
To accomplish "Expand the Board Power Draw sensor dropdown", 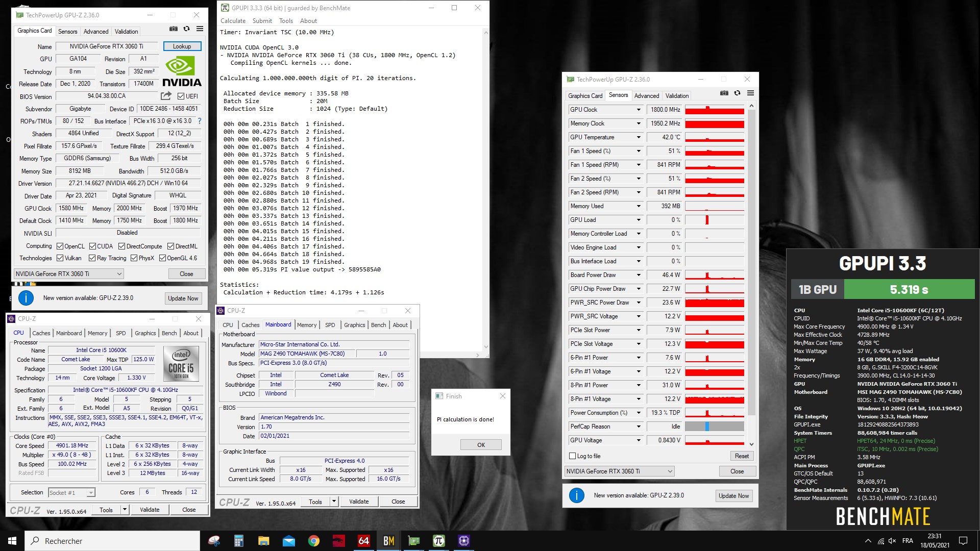I will click(638, 275).
